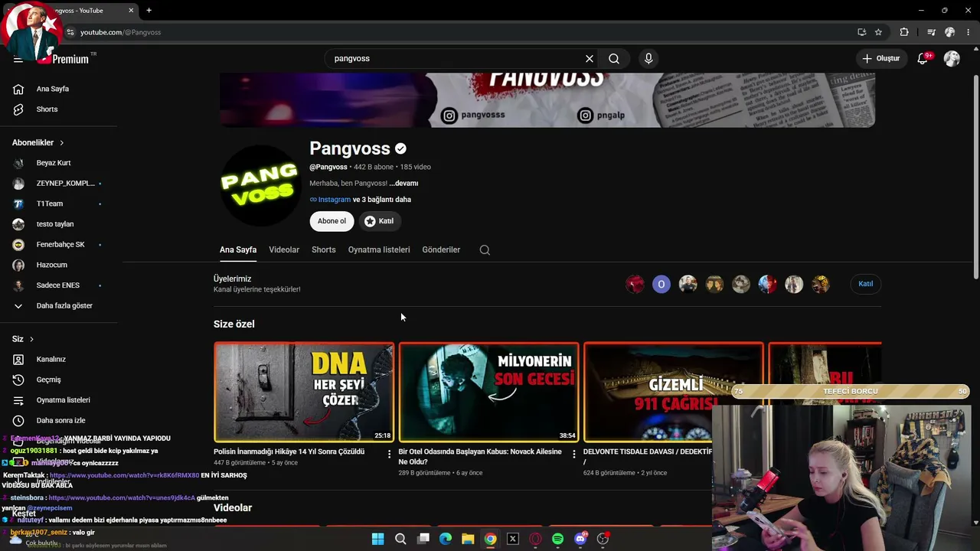The width and height of the screenshot is (980, 551).
Task: Switch to the Videolar tab
Action: click(284, 249)
